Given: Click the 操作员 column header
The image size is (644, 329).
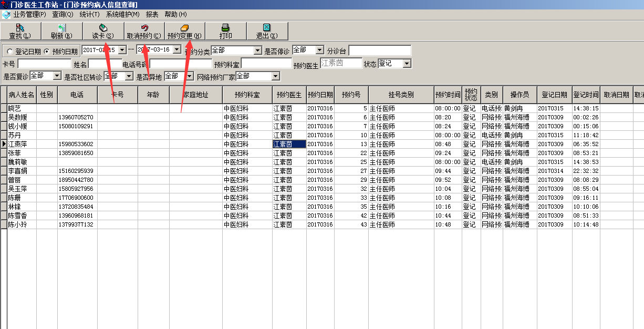Looking at the screenshot, I should click(x=519, y=95).
